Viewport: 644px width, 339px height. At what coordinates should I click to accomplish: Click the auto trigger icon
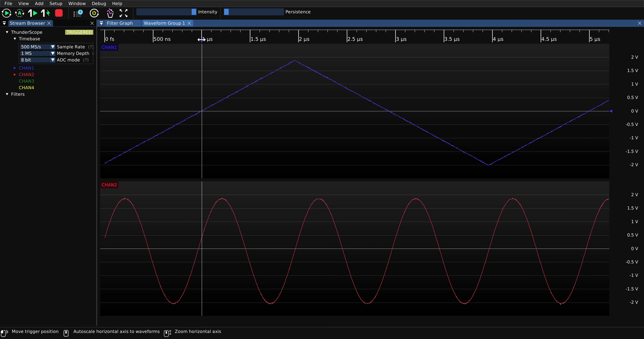pyautogui.click(x=20, y=13)
